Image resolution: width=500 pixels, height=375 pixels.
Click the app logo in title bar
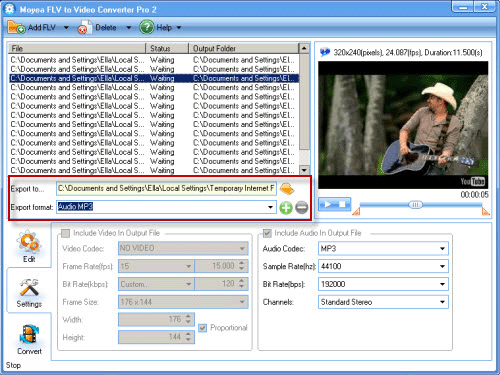[10, 9]
